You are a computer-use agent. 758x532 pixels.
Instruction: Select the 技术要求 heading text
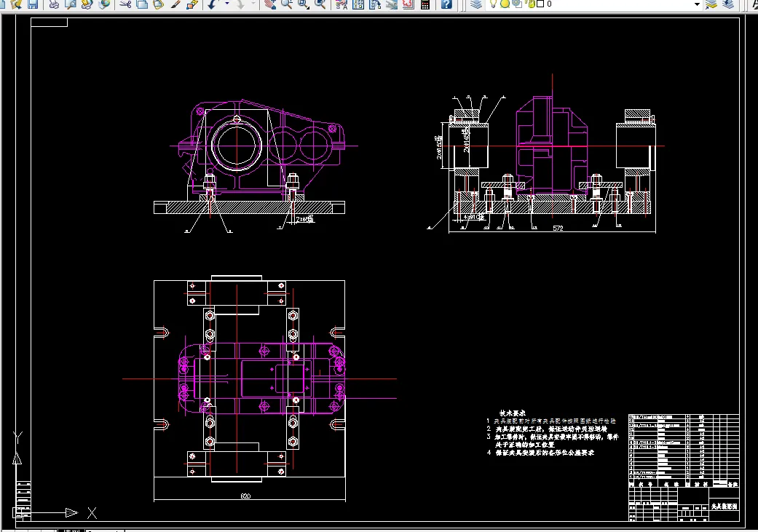coord(513,413)
